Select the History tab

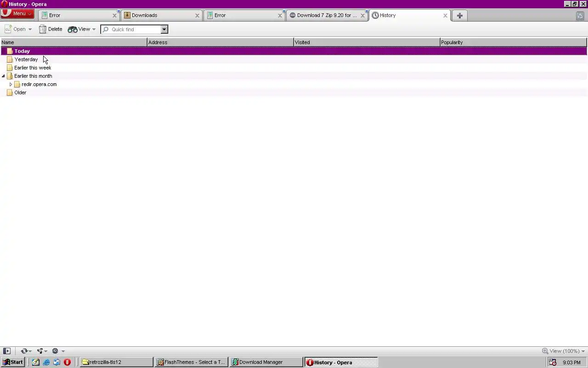410,15
